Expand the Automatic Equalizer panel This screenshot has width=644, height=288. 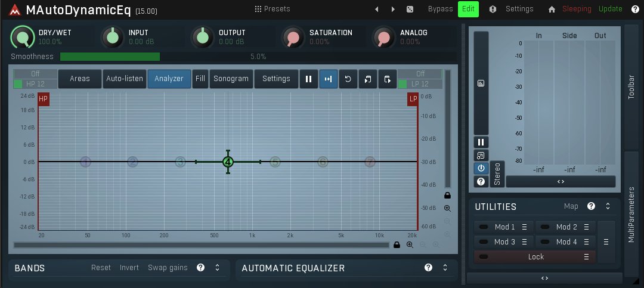445,268
